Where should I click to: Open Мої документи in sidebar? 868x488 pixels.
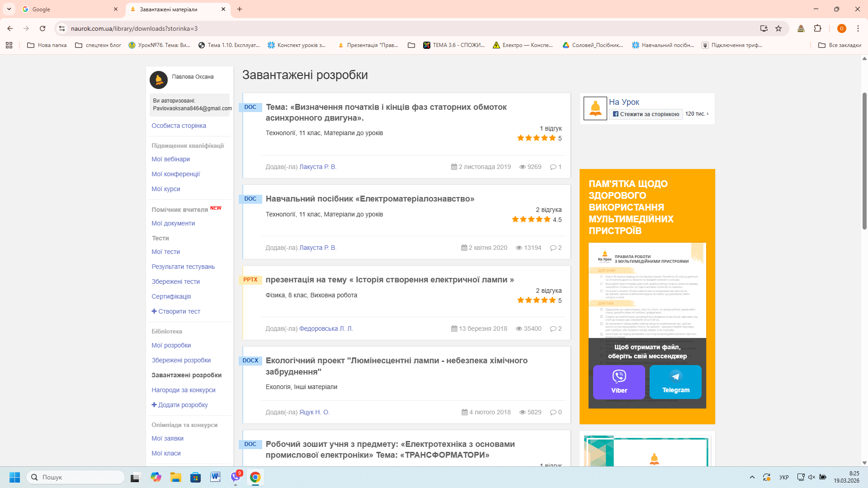coord(173,223)
